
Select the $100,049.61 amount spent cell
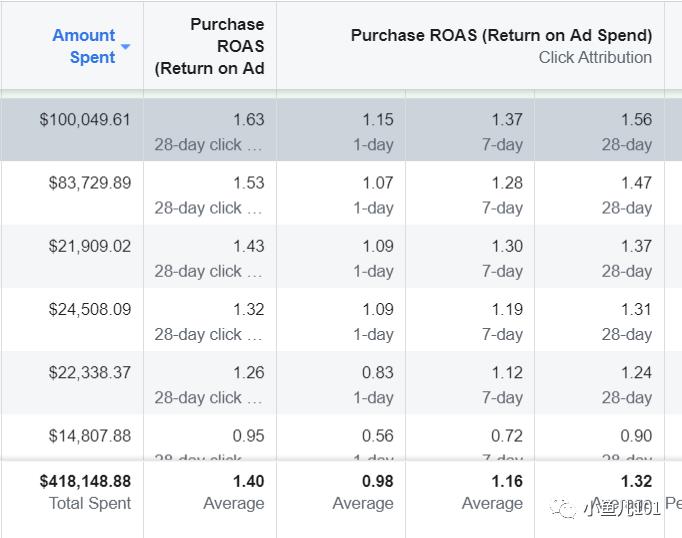click(x=85, y=120)
